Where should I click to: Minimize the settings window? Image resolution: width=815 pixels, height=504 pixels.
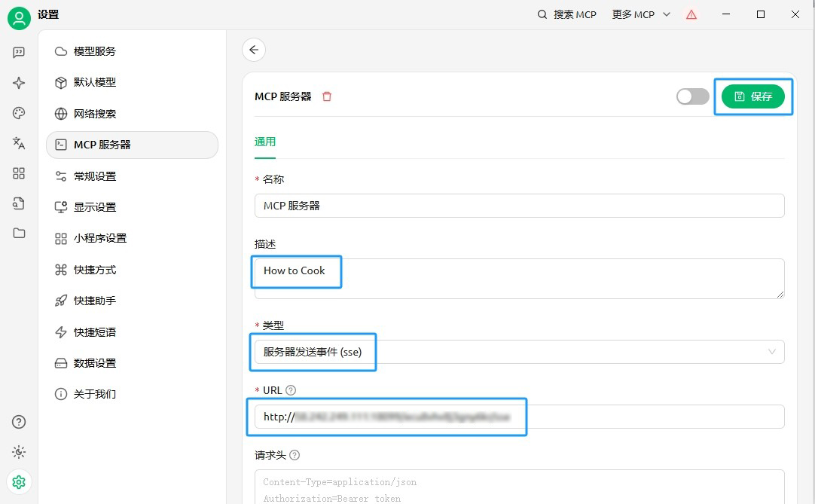(726, 14)
